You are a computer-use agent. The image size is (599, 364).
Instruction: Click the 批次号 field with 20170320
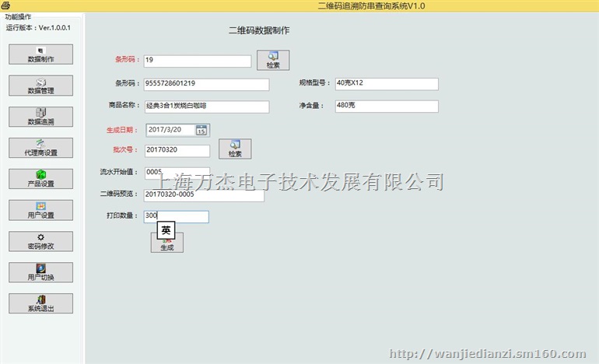[x=177, y=151]
